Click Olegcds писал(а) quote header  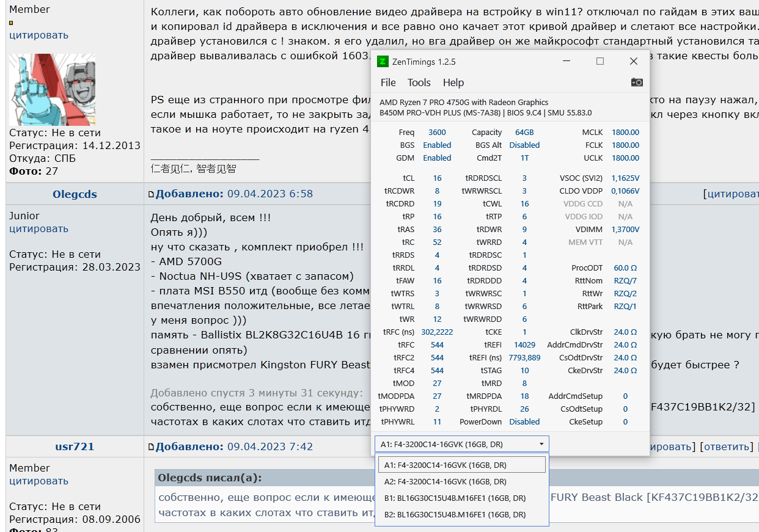click(209, 478)
